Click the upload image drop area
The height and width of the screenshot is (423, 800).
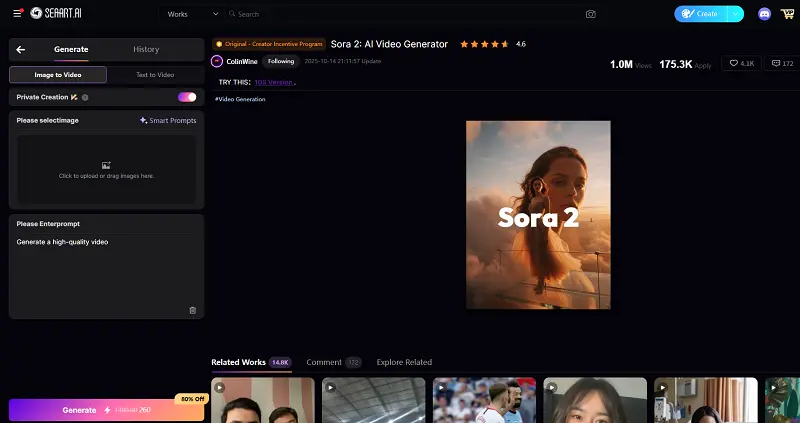point(106,169)
